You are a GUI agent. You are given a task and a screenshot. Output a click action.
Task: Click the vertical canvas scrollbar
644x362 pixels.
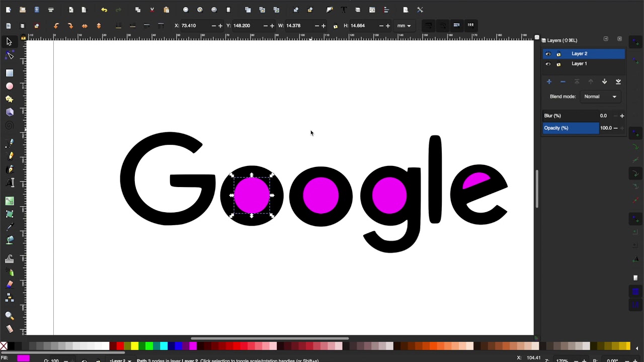537,189
